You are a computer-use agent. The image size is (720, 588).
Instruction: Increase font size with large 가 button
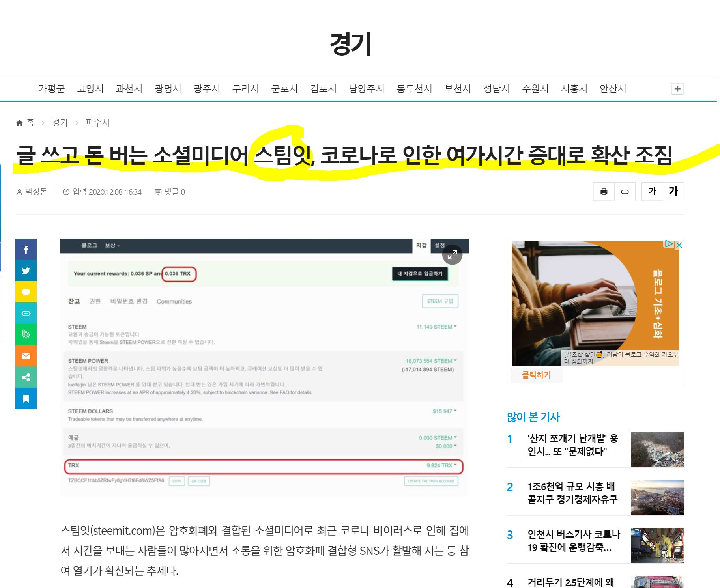[x=673, y=192]
